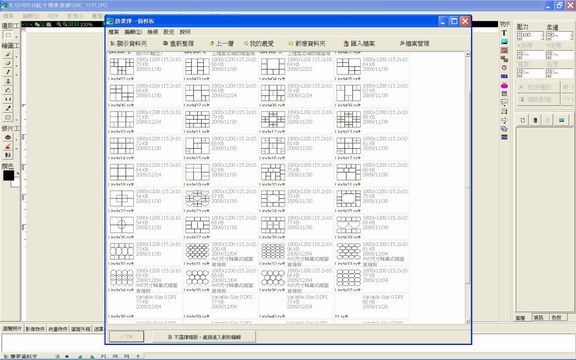Select Linda31 honeycomb template thumbnail
576x360 pixels.
(197, 252)
